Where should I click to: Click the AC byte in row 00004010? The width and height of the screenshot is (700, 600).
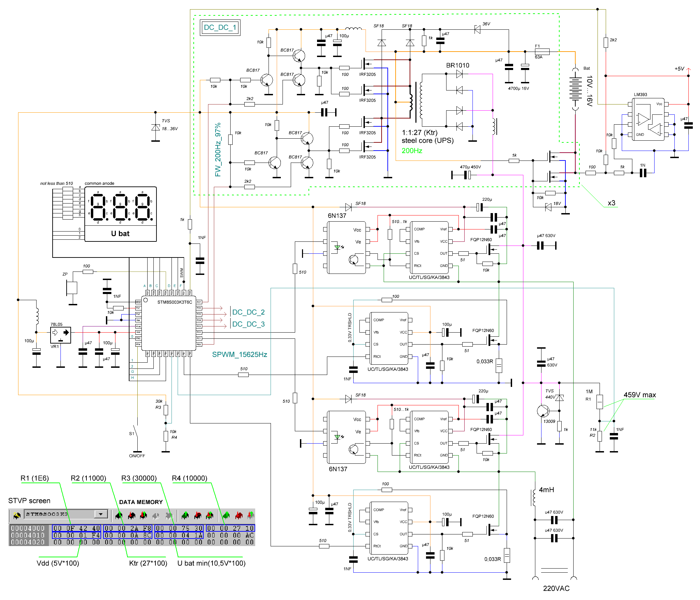[x=249, y=535]
